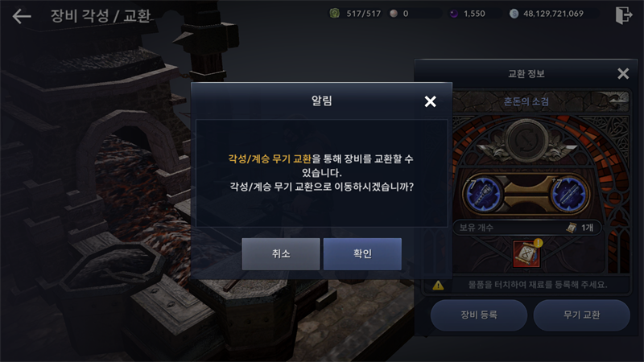644x362 pixels.
Task: Click the exit door icon
Action: click(x=623, y=15)
